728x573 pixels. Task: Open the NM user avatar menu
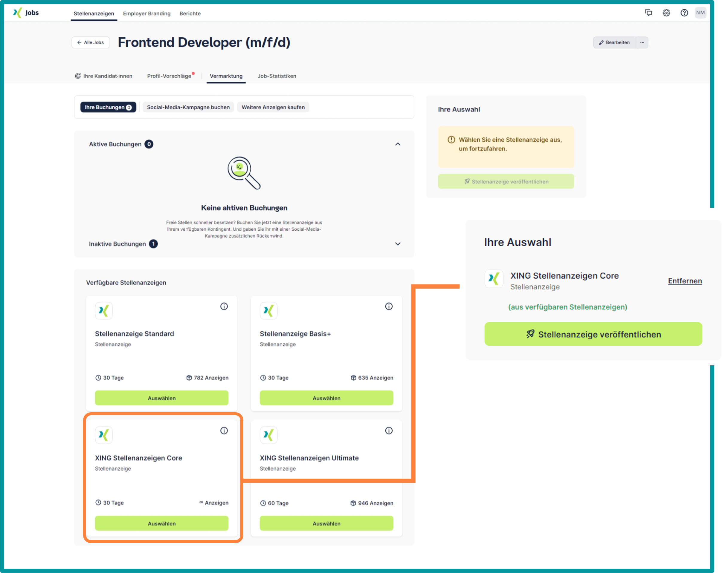pyautogui.click(x=700, y=13)
